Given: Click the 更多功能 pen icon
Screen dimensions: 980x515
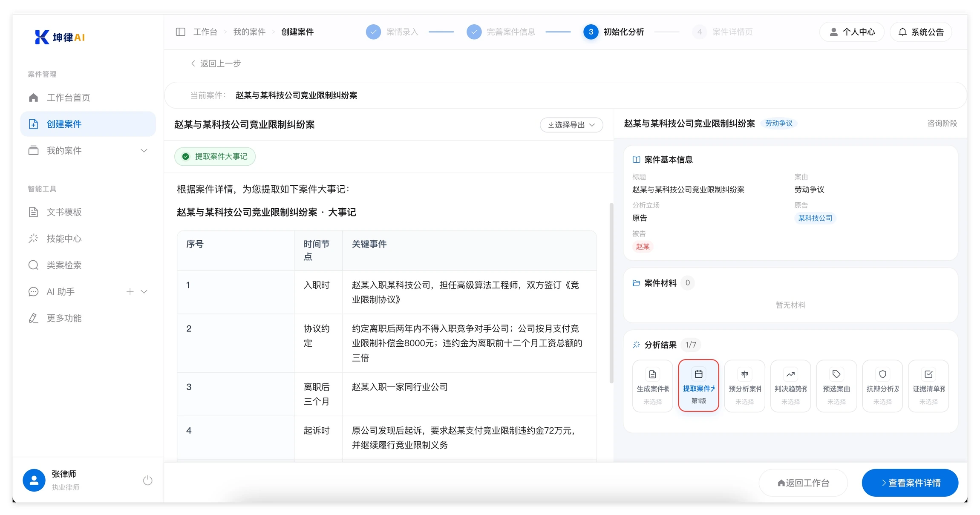Looking at the screenshot, I should (x=33, y=318).
